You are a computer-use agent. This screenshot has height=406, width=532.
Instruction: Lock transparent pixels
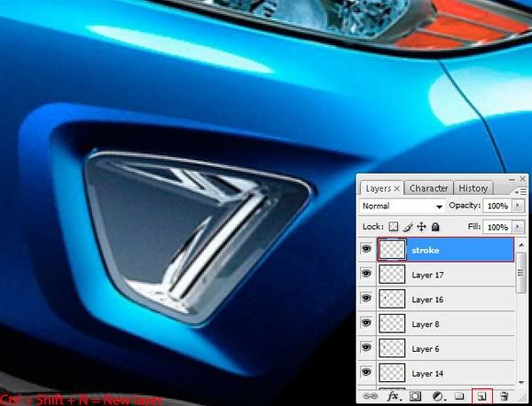[x=393, y=227]
